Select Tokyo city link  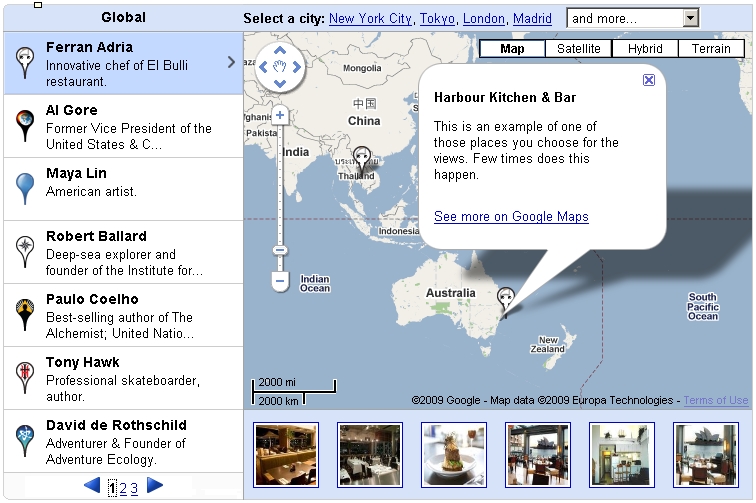click(437, 18)
